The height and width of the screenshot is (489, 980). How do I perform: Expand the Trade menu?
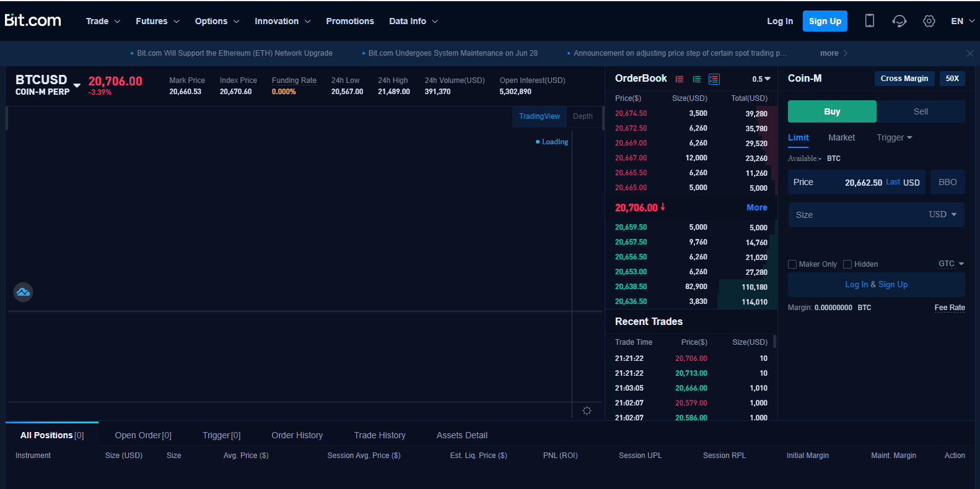103,21
